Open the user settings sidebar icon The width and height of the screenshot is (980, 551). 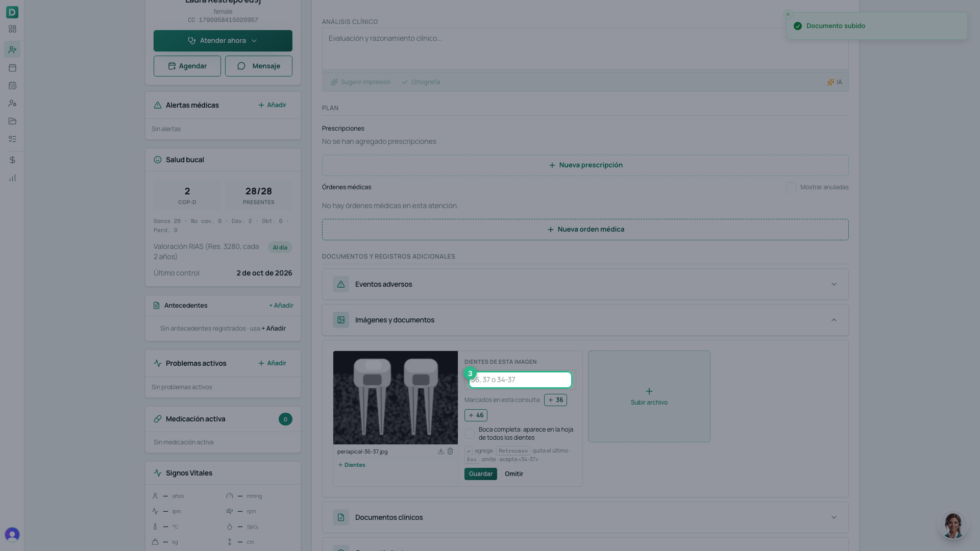[x=12, y=103]
